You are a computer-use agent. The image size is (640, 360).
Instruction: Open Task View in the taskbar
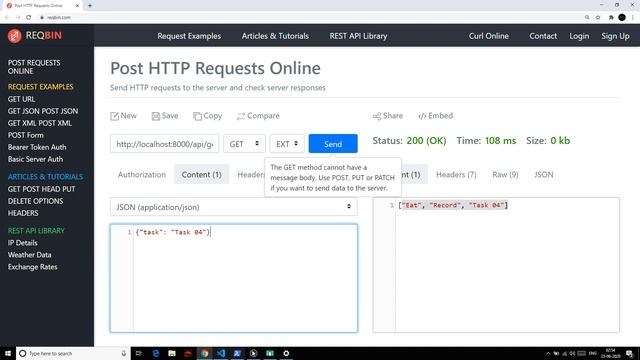[x=139, y=353]
